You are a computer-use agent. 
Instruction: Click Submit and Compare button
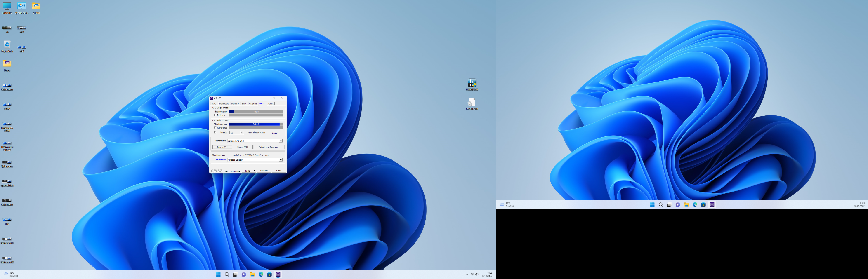(x=268, y=147)
